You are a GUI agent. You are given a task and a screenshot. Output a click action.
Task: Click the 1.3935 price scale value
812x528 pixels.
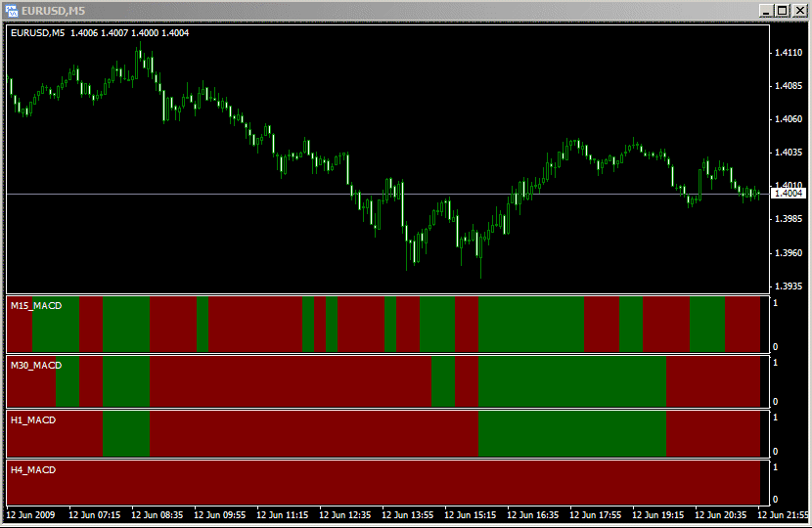(x=789, y=286)
